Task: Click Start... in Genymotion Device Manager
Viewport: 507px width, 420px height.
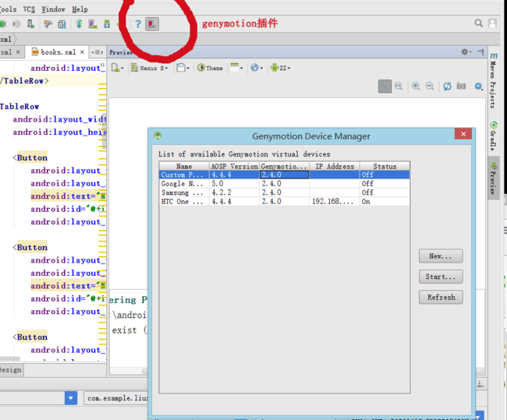Action: pyautogui.click(x=441, y=277)
